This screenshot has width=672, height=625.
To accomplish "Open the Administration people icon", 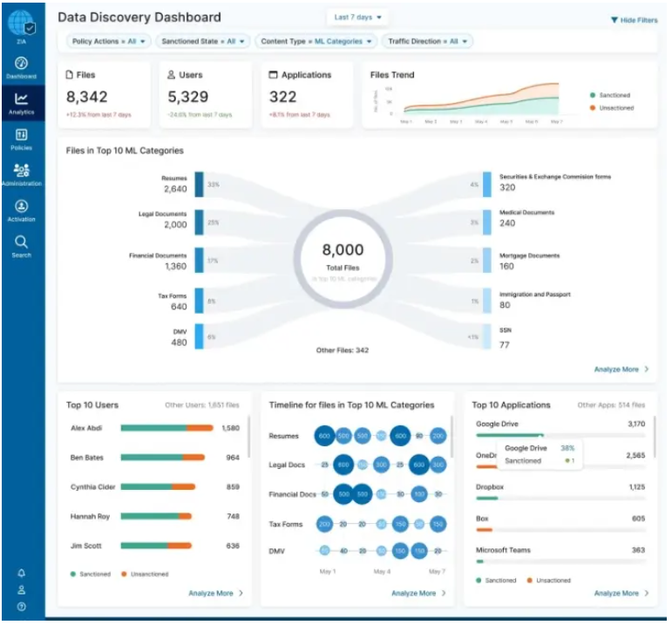I will tap(21, 171).
